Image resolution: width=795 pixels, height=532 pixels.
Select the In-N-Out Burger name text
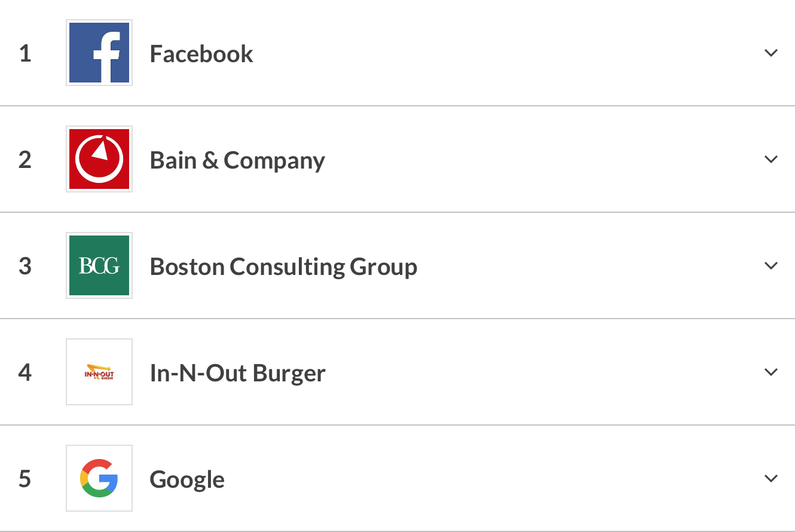(237, 373)
